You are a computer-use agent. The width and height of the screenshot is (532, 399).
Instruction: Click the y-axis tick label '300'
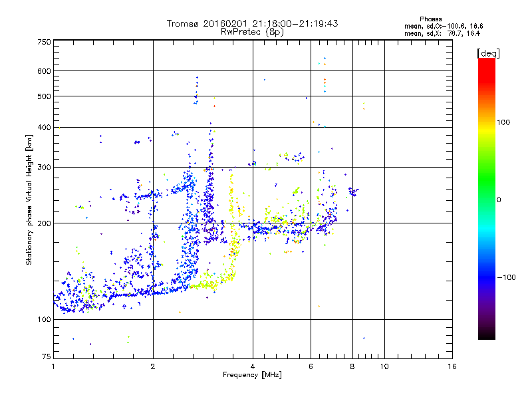[44, 168]
